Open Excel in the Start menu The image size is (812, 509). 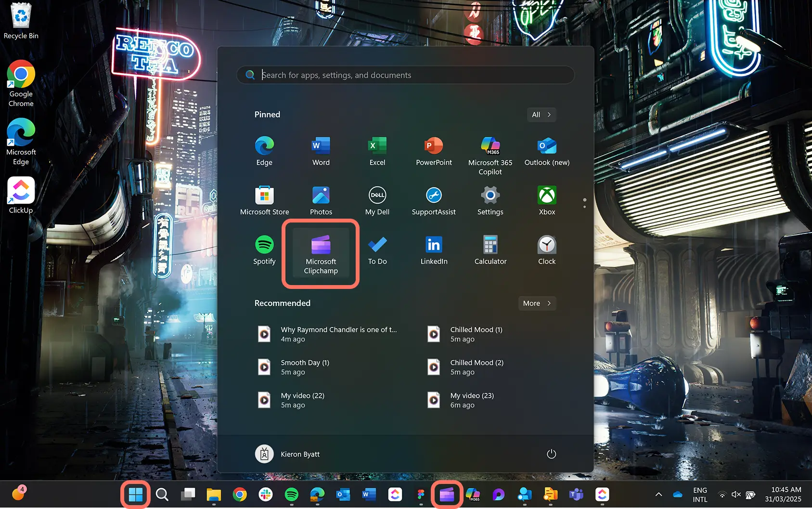[377, 152]
